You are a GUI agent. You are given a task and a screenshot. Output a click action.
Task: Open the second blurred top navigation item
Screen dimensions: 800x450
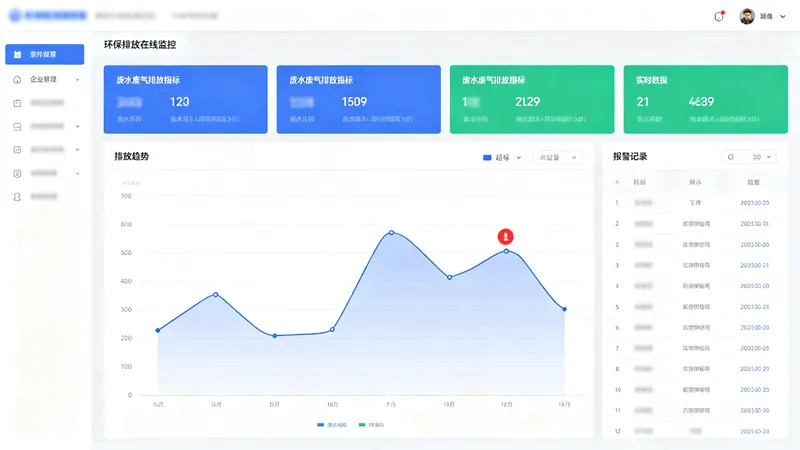(195, 16)
